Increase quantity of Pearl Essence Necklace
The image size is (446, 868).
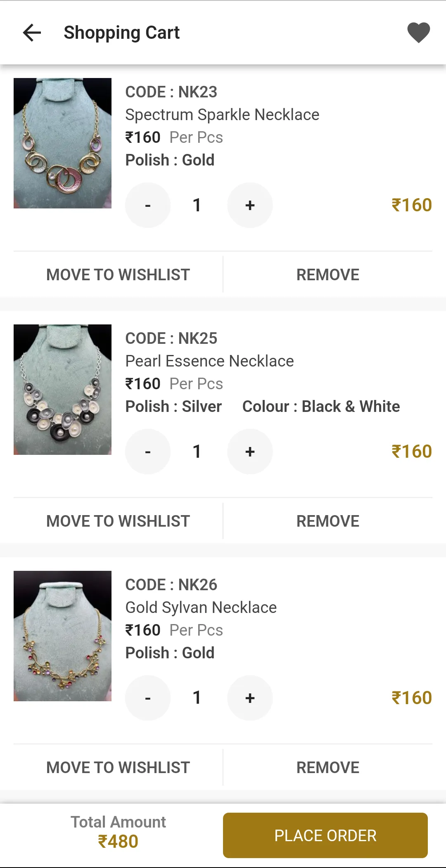click(x=250, y=452)
